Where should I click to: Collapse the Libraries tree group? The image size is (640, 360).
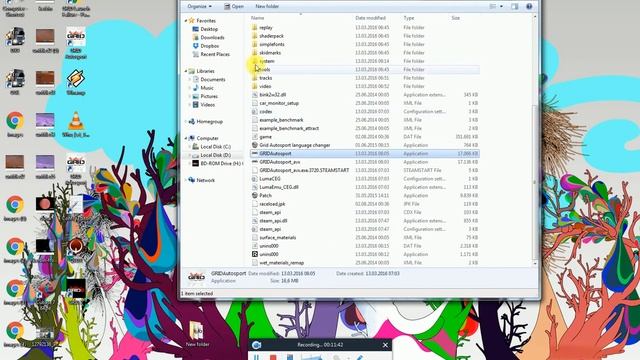(186, 71)
